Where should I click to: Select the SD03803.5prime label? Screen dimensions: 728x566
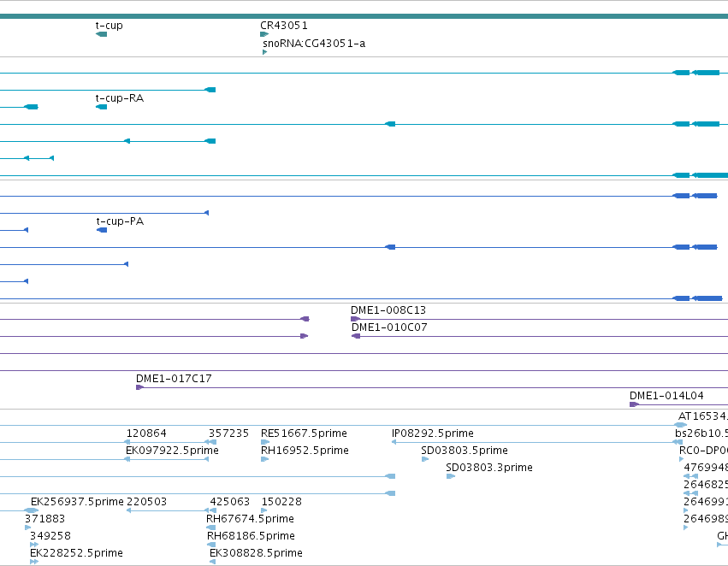(465, 451)
